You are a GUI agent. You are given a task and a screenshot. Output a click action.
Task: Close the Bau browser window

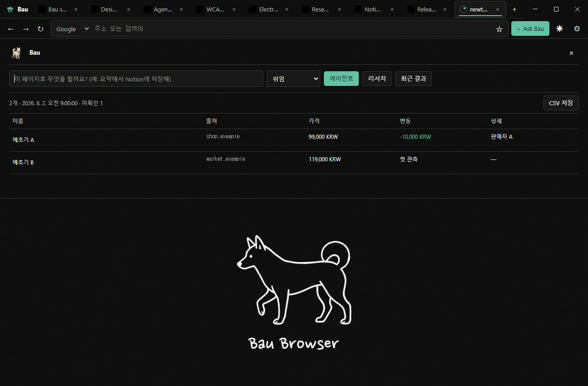[x=577, y=9]
